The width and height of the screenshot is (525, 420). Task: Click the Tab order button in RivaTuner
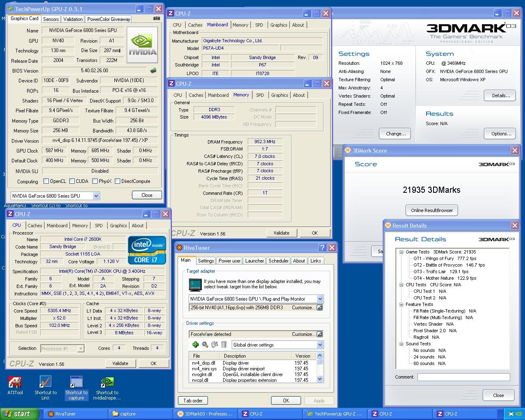click(193, 401)
